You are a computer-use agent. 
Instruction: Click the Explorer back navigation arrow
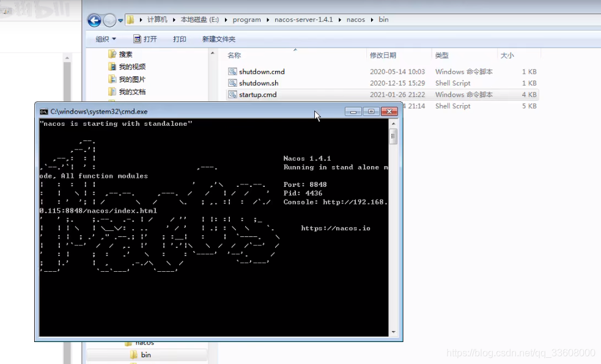94,20
